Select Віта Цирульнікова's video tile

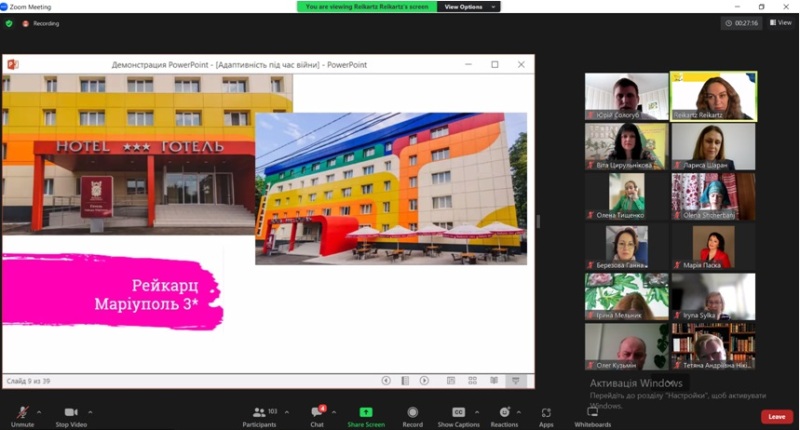[x=627, y=146]
